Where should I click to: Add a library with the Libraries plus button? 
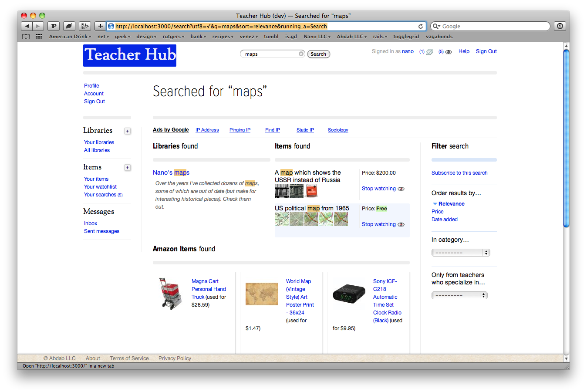pyautogui.click(x=128, y=131)
